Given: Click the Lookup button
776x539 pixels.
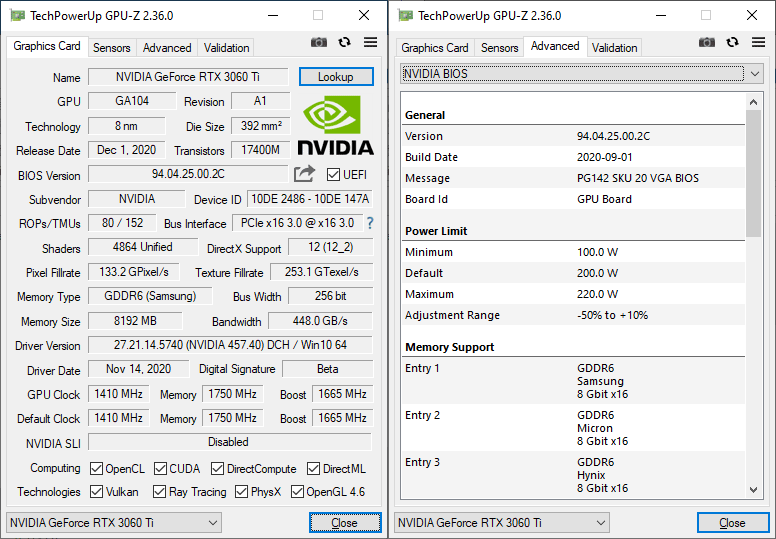Looking at the screenshot, I should (336, 77).
